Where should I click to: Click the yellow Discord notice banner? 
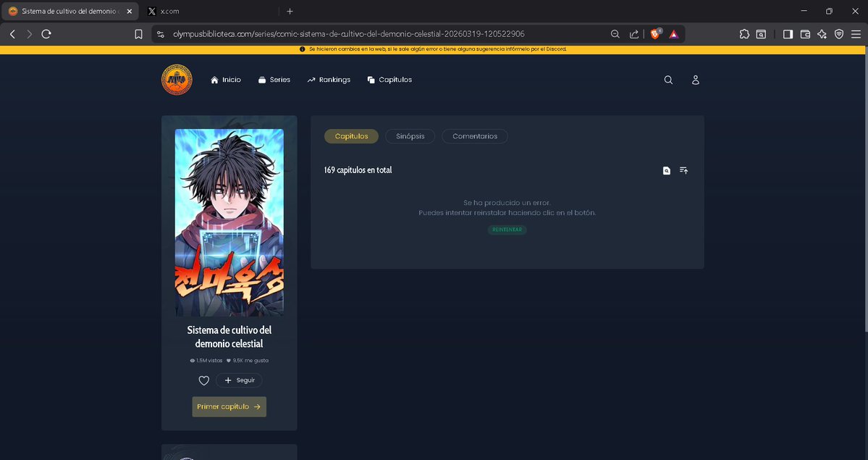coord(433,49)
